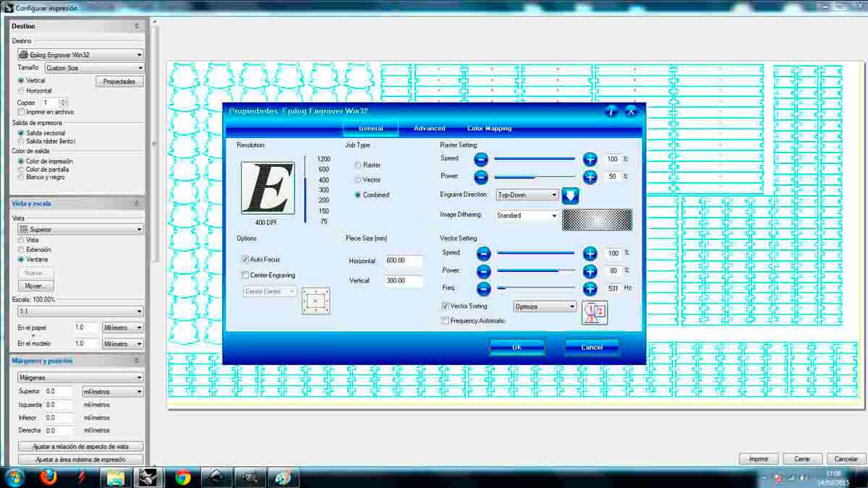Click the Paint palette icon in taskbar
The height and width of the screenshot is (488, 868).
[x=283, y=477]
